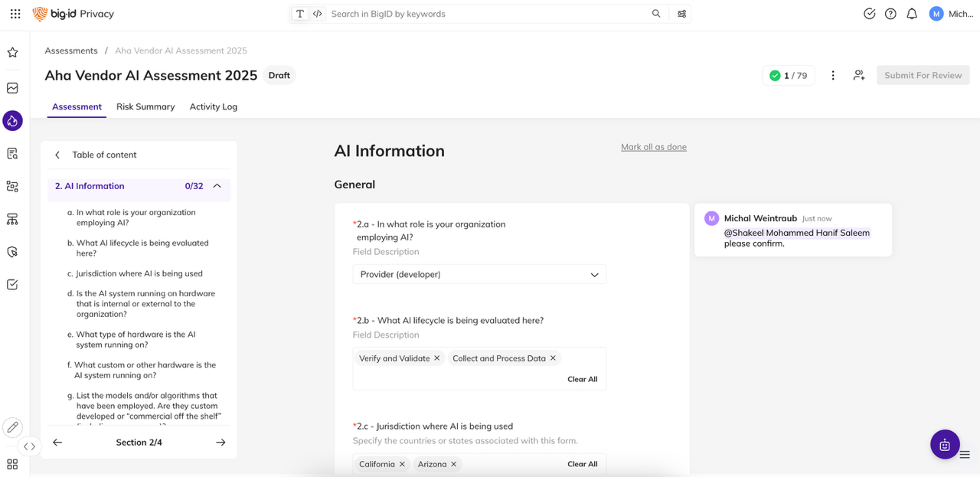This screenshot has width=980, height=477.
Task: Open the purple assistant button bottom-right
Action: click(944, 444)
